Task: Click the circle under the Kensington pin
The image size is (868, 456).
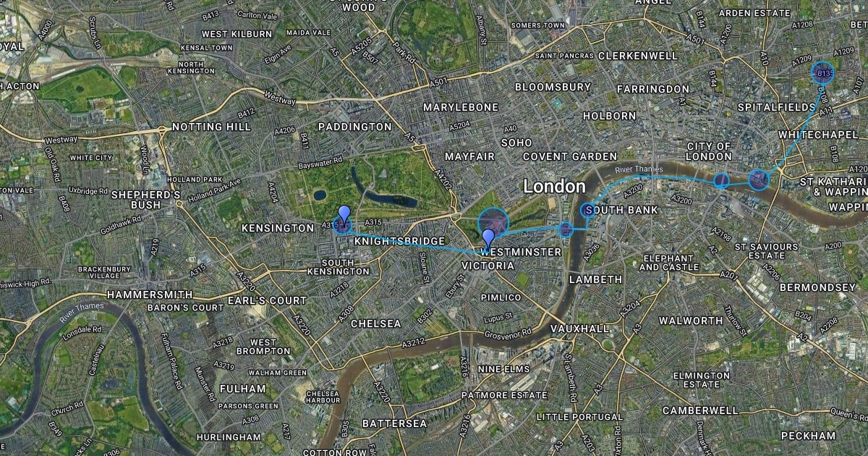Action: point(344,227)
